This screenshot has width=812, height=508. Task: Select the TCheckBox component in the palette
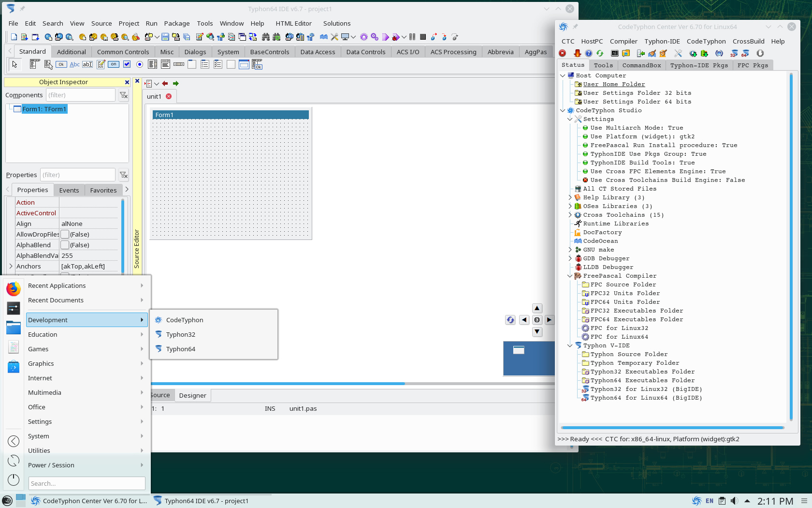[x=127, y=64]
